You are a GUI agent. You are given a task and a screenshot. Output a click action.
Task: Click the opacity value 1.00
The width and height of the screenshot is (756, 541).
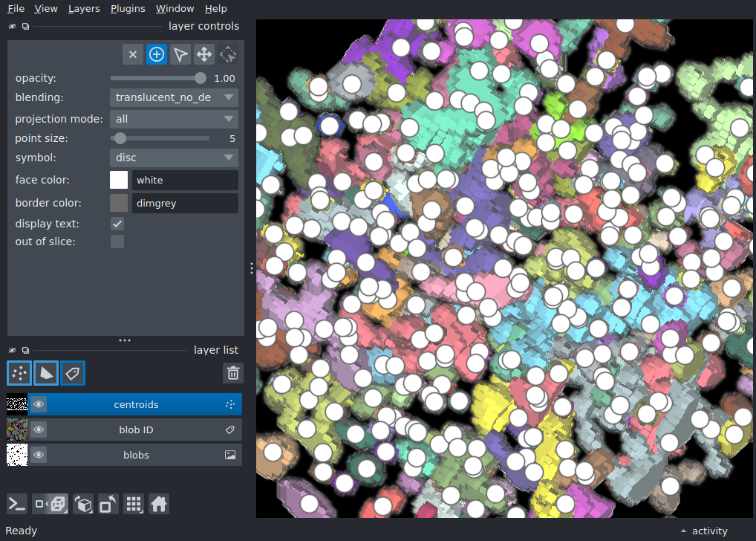(x=224, y=78)
